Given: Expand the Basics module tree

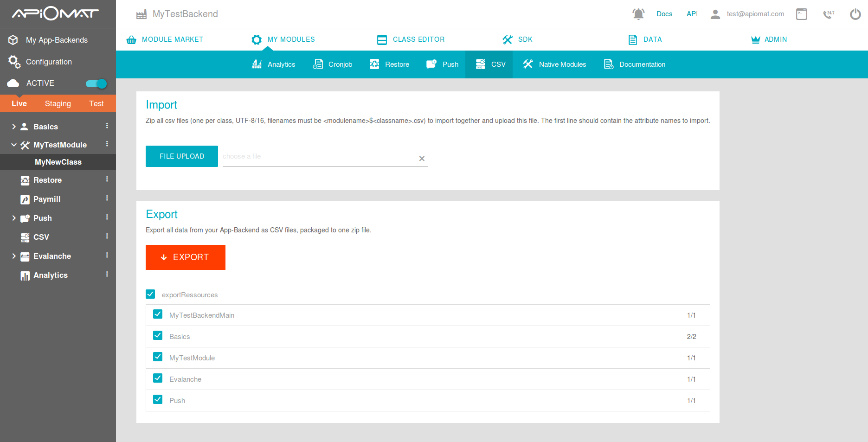Looking at the screenshot, I should click(14, 127).
